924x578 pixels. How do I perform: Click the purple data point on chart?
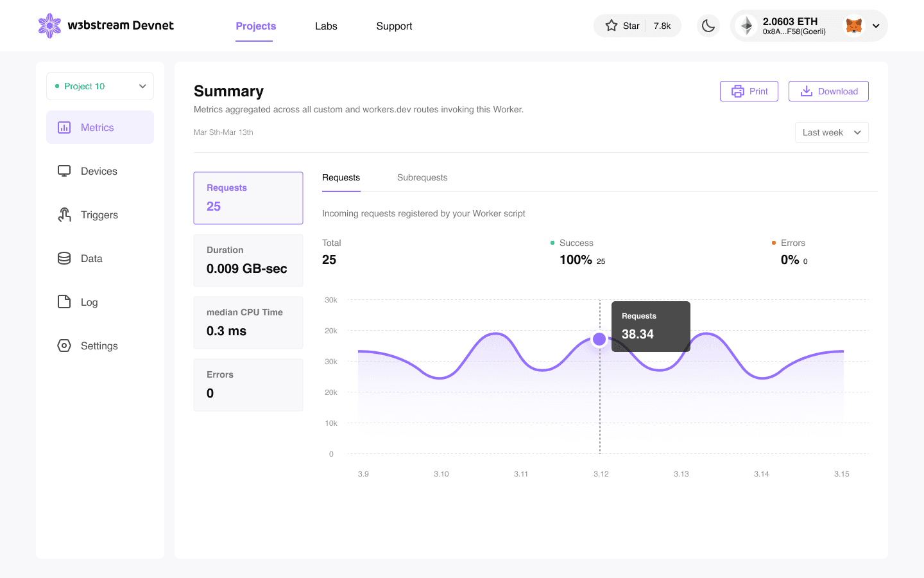pos(599,339)
